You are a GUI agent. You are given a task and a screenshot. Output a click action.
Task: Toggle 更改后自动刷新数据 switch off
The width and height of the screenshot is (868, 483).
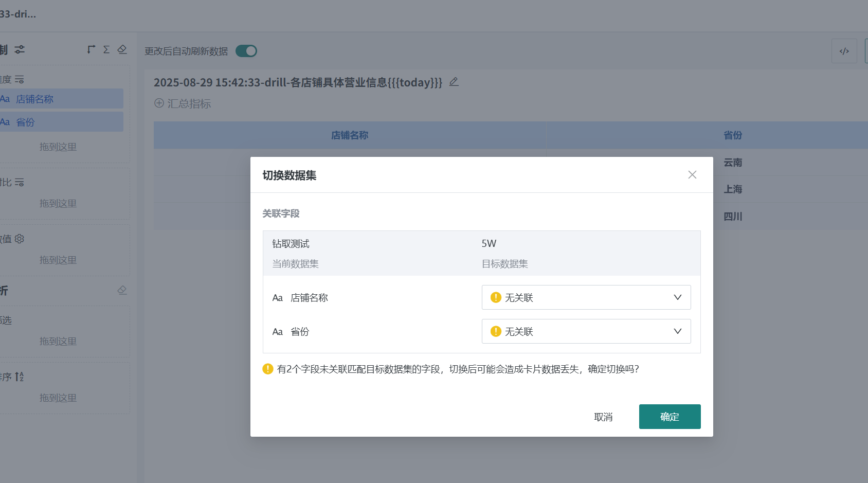246,51
